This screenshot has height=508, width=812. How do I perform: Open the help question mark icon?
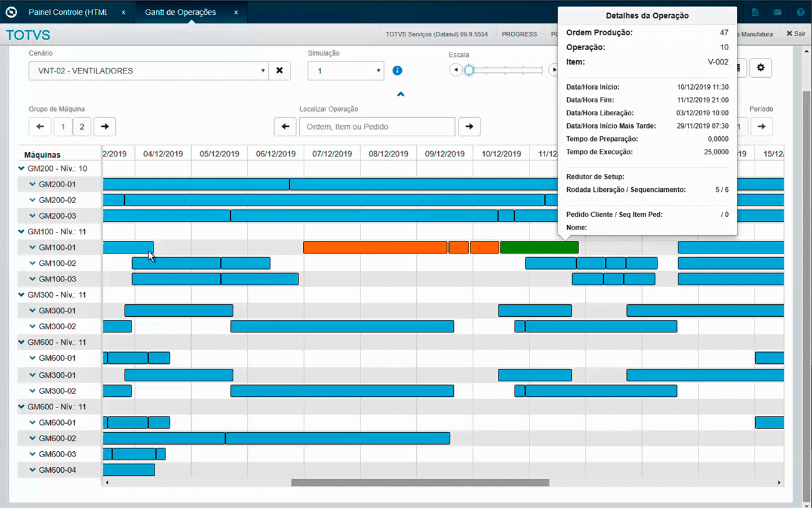coord(800,12)
